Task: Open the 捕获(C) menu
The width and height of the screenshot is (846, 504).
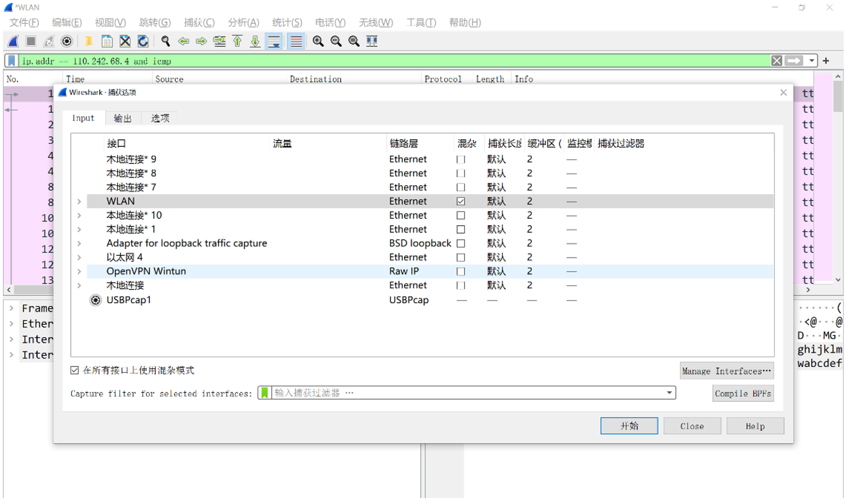Action: [199, 22]
